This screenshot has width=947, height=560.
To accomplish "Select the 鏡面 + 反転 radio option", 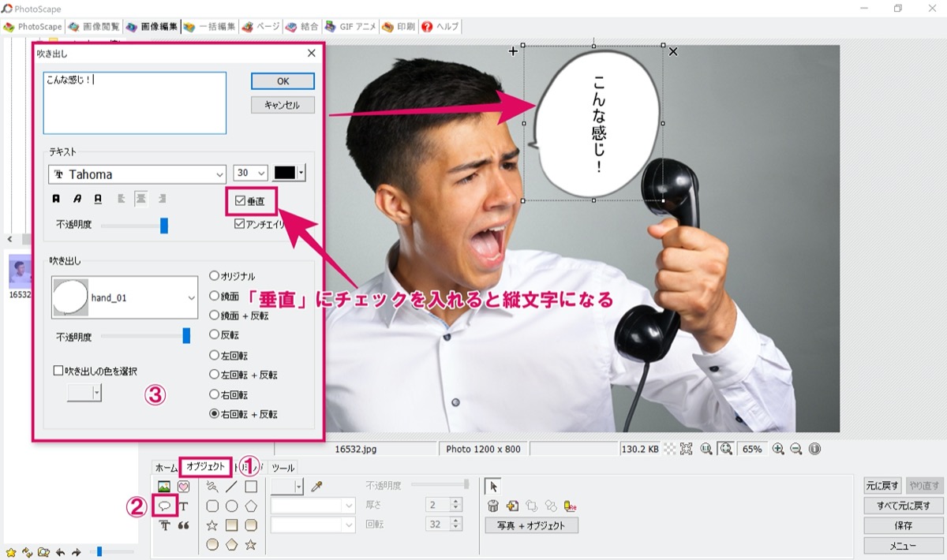I will (x=214, y=315).
